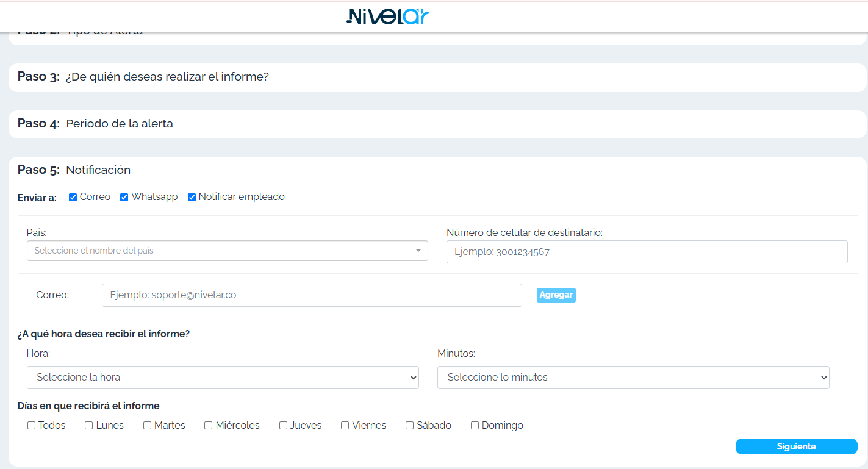Click 'Días en que recibirá el informe' text
This screenshot has width=868, height=469.
(x=88, y=406)
